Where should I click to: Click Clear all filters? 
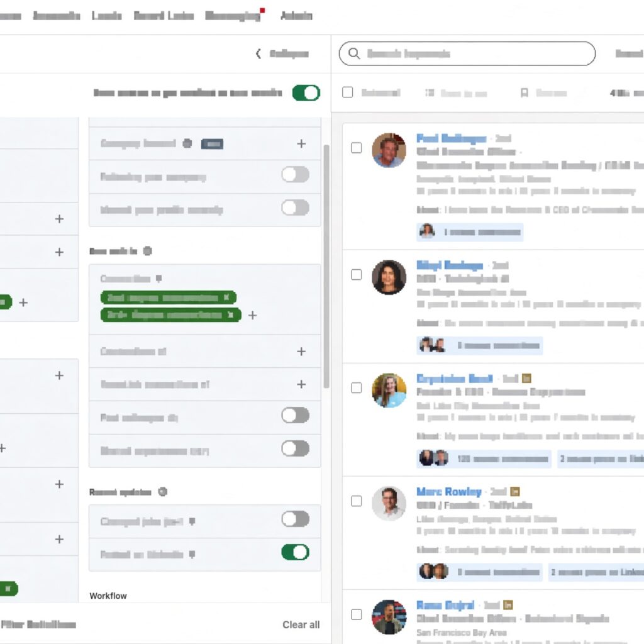(x=301, y=625)
